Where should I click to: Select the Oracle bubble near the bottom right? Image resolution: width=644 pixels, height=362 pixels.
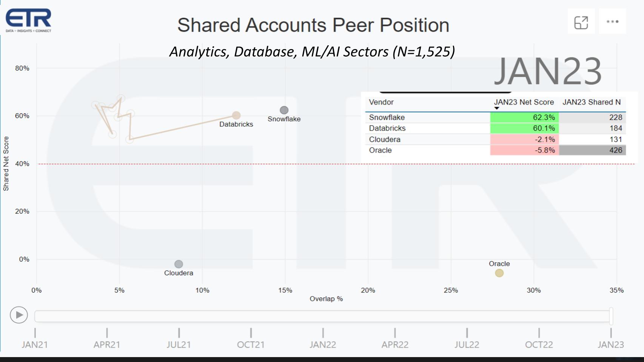[499, 273]
